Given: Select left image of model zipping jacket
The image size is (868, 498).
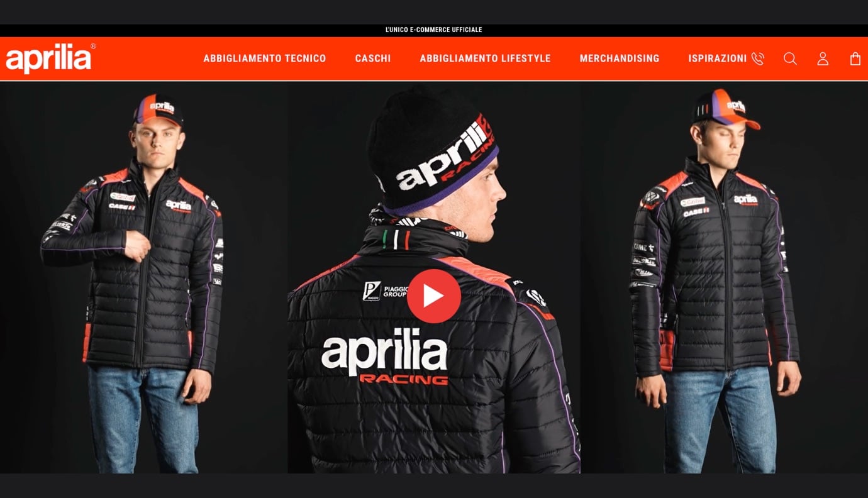Looking at the screenshot, I should coord(144,277).
